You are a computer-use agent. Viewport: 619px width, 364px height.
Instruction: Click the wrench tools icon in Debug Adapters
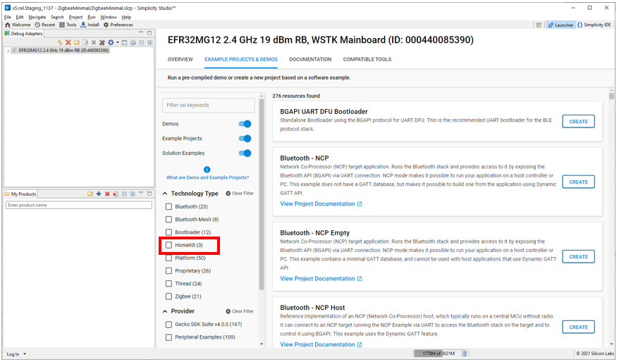102,42
